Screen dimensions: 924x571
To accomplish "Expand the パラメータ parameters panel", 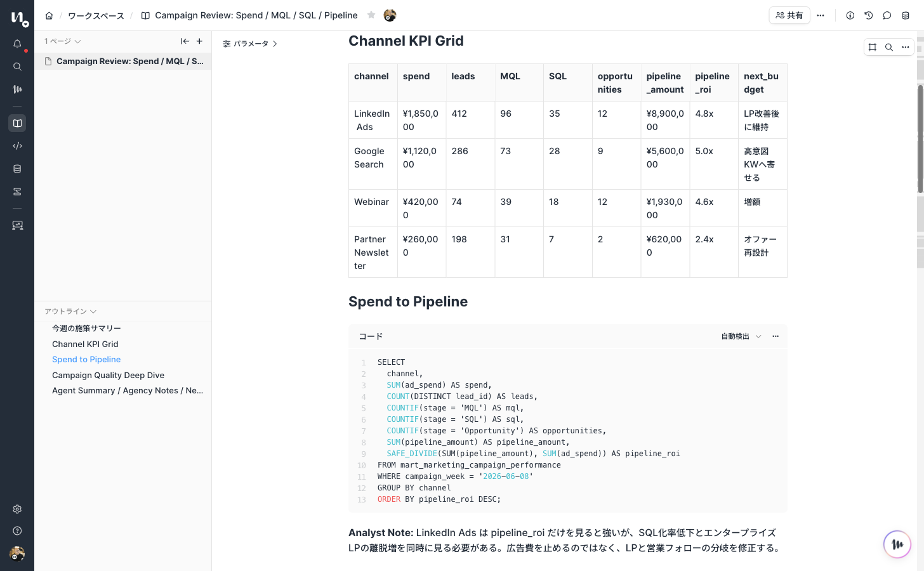I will coord(250,44).
